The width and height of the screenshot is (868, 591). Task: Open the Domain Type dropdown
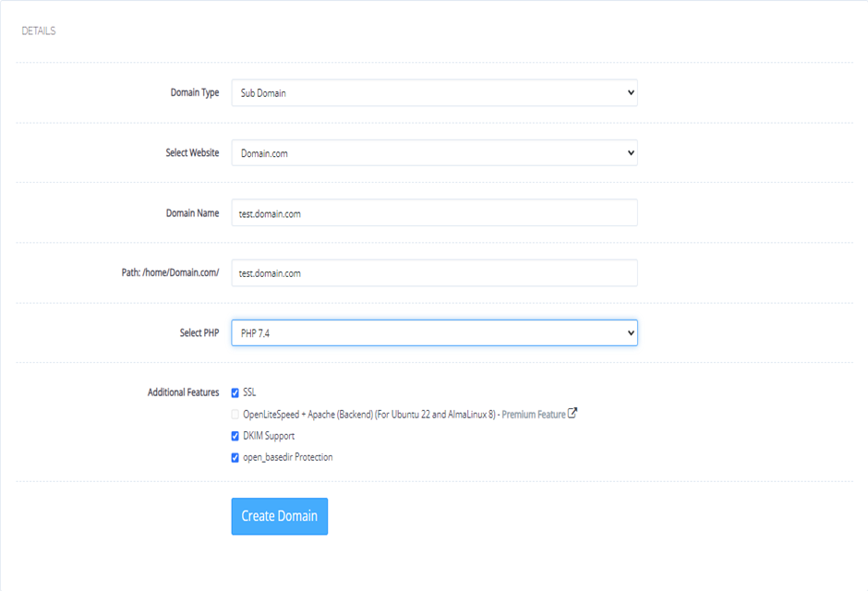434,92
